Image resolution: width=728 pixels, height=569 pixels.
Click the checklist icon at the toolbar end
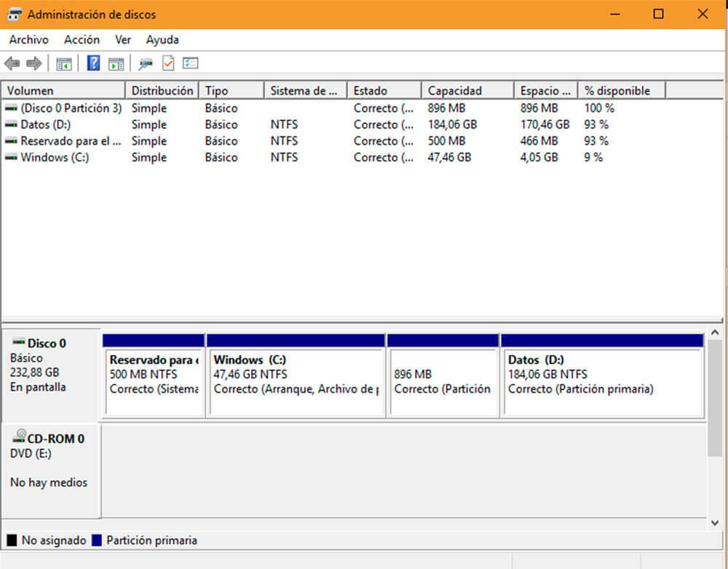(191, 63)
